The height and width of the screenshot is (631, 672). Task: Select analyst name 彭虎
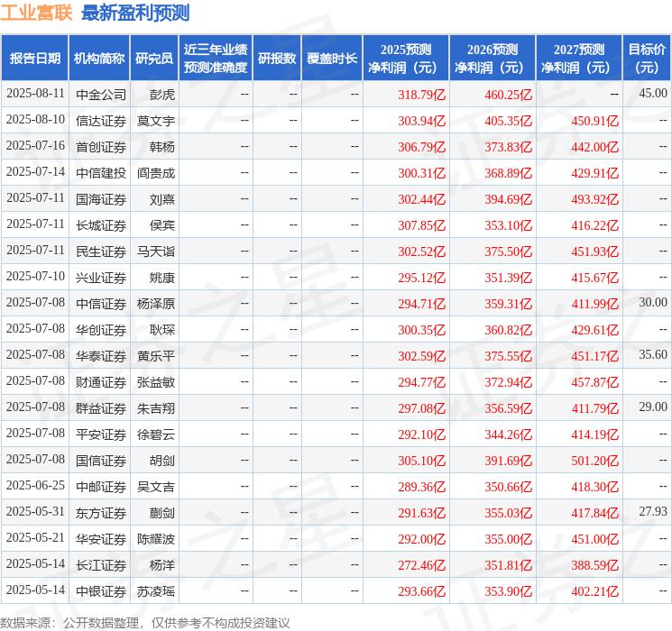click(x=162, y=95)
